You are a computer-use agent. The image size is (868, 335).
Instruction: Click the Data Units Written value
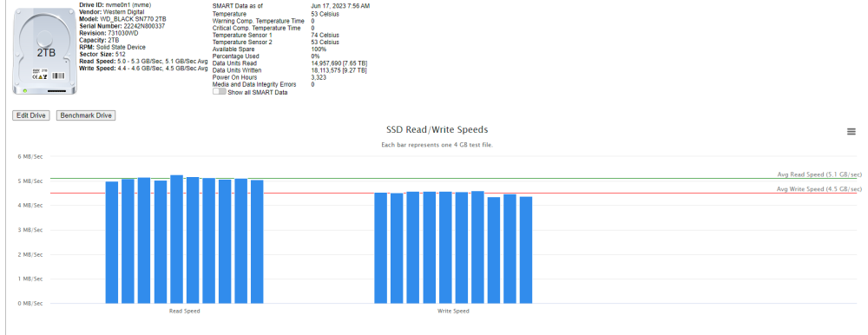(339, 70)
